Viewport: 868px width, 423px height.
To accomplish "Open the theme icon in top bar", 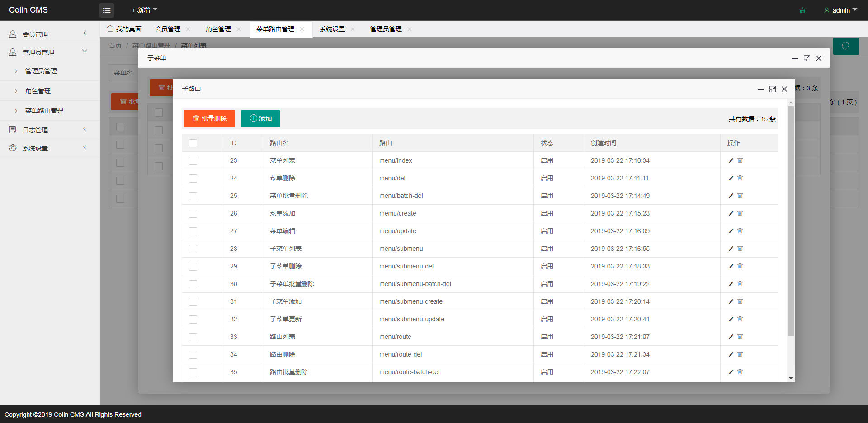I will coord(802,10).
